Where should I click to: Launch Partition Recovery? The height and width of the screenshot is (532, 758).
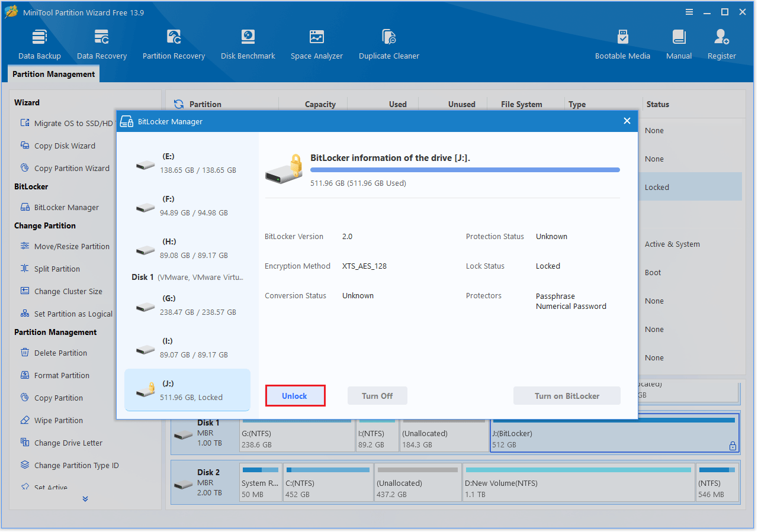[174, 44]
